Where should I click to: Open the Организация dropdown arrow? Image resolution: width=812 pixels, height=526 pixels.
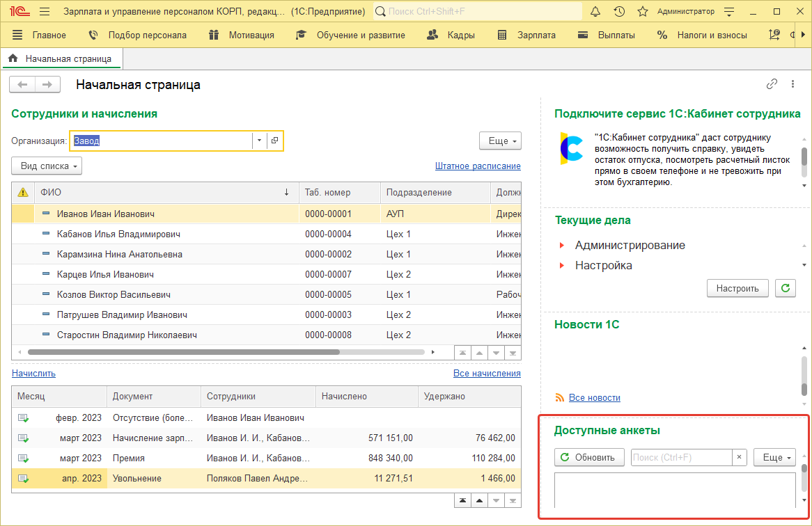pyautogui.click(x=260, y=141)
